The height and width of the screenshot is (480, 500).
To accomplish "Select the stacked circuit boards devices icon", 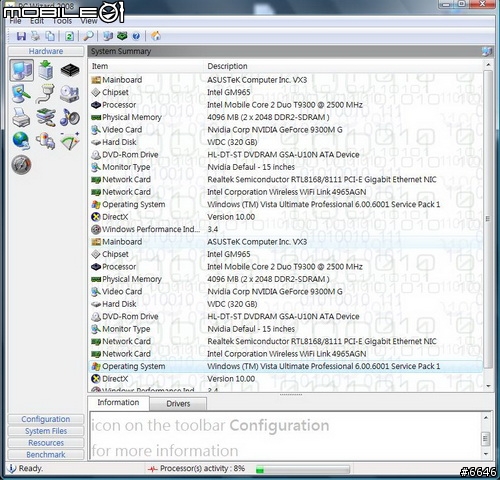I will pos(46,118).
